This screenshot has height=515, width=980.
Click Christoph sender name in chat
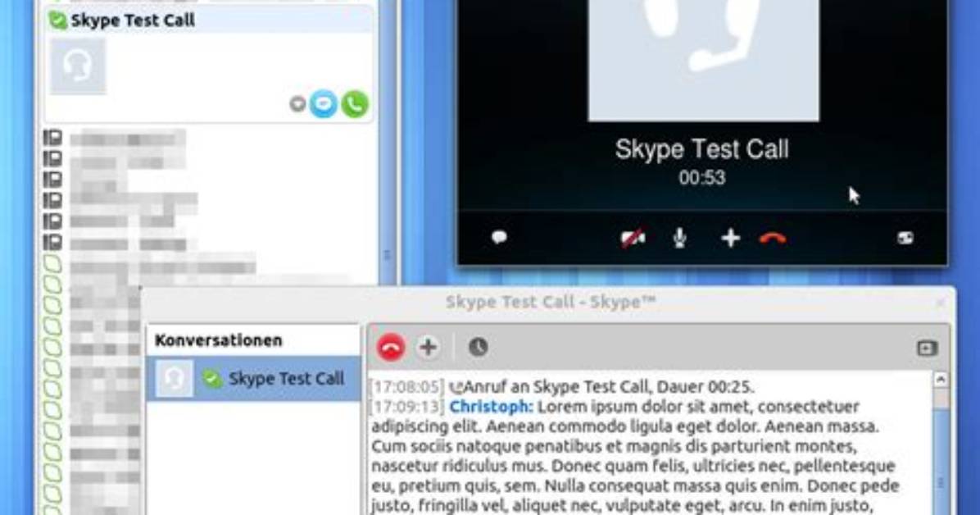pos(492,407)
